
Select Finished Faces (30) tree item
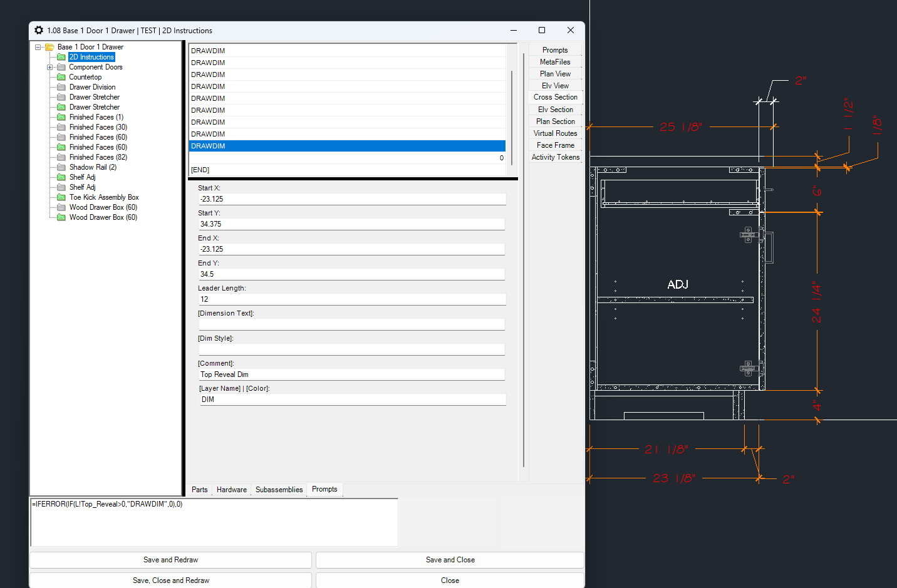click(x=98, y=127)
